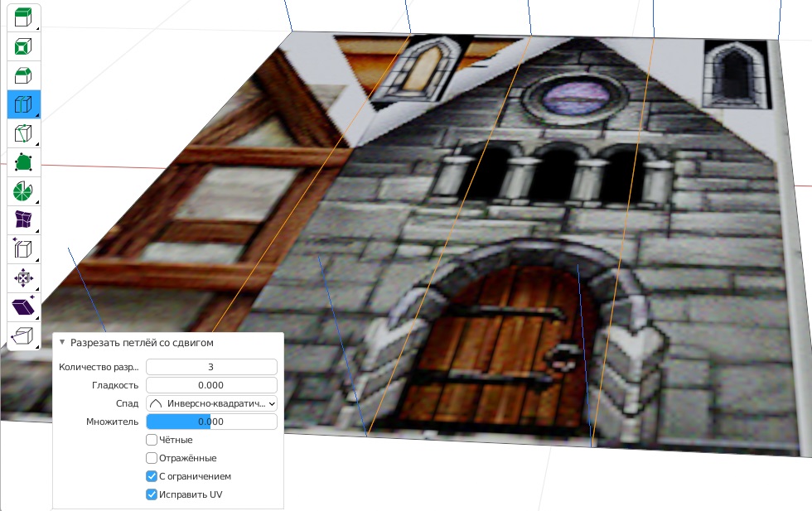Screen dimensions: 812x511
Task: Click the Гладкость value field
Action: (x=211, y=385)
